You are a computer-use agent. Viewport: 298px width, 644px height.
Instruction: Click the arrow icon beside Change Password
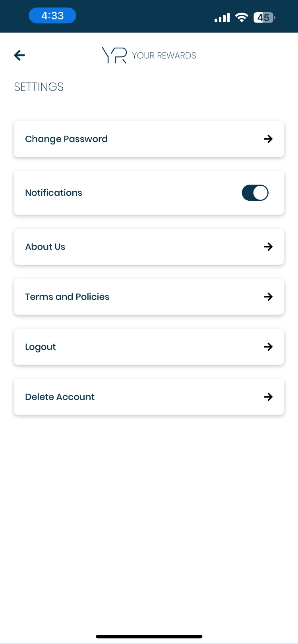pos(268,139)
